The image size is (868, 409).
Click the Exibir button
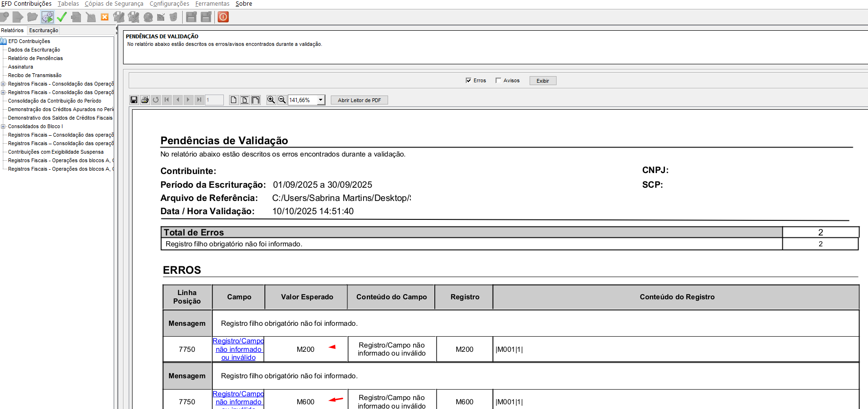(x=543, y=81)
